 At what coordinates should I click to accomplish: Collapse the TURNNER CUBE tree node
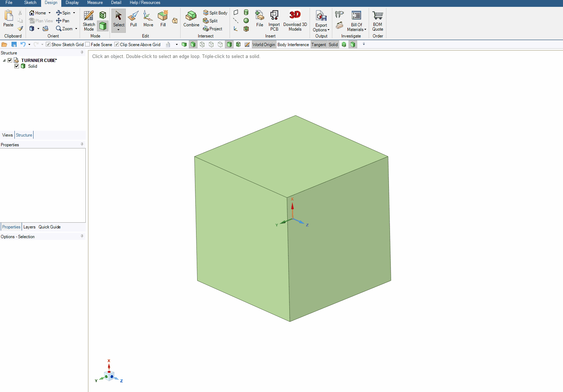pos(4,60)
